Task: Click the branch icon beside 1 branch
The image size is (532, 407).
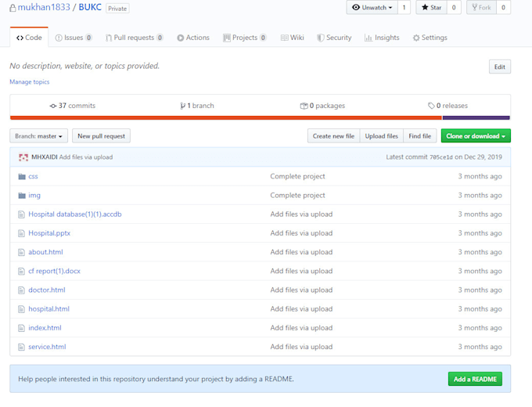Action: [x=182, y=106]
